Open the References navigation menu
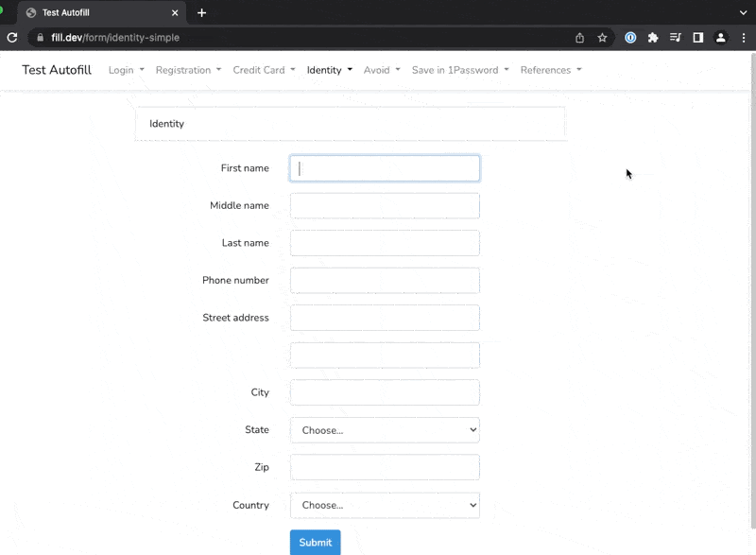756x555 pixels. [551, 70]
